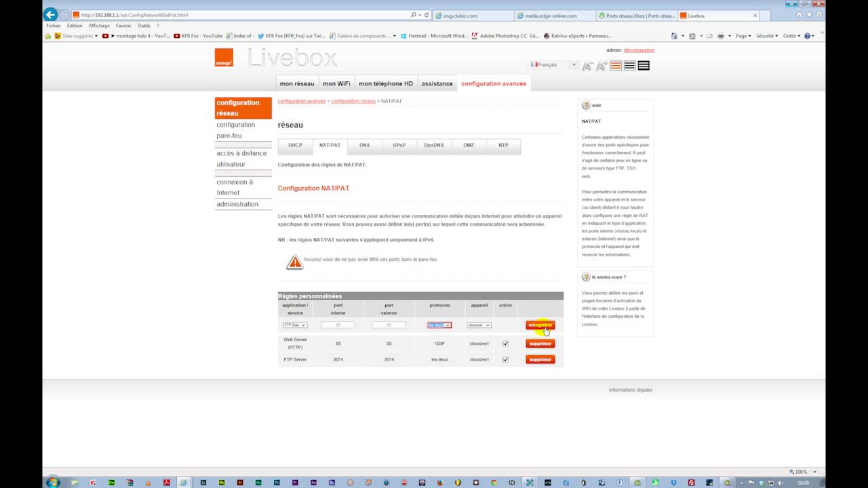Expand the Sécurité command bar dropdown
Image resolution: width=868 pixels, height=488 pixels.
pos(767,36)
